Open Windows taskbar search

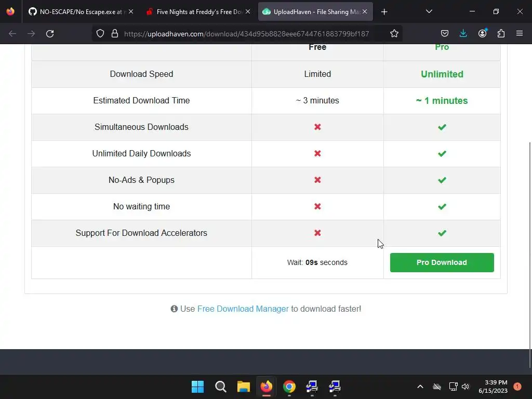coord(220,387)
